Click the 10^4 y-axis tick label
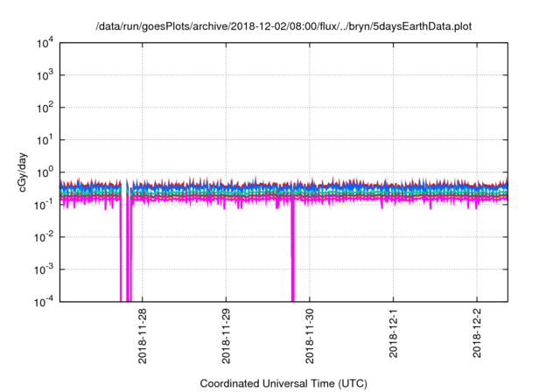Image resolution: width=560 pixels, height=392 pixels. pos(45,44)
